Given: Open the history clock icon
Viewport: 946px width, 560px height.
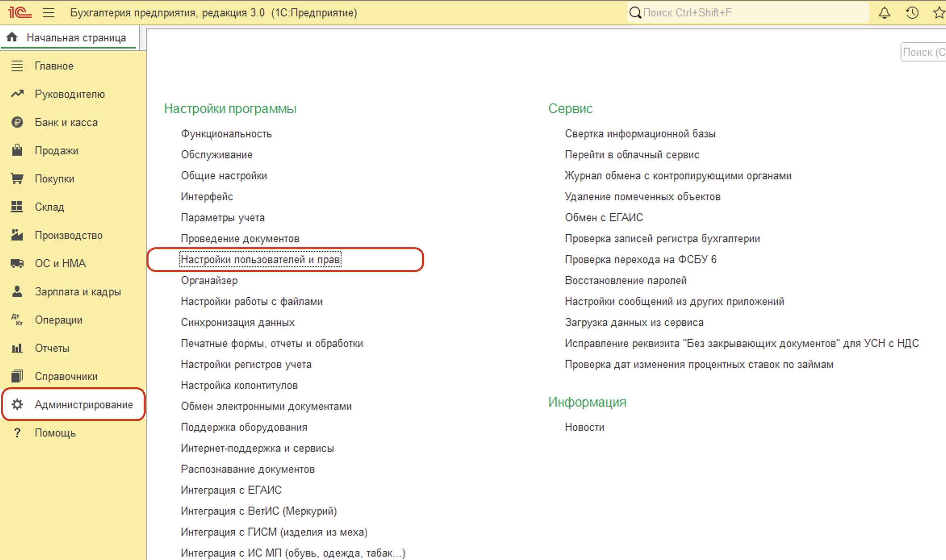Looking at the screenshot, I should pos(912,13).
